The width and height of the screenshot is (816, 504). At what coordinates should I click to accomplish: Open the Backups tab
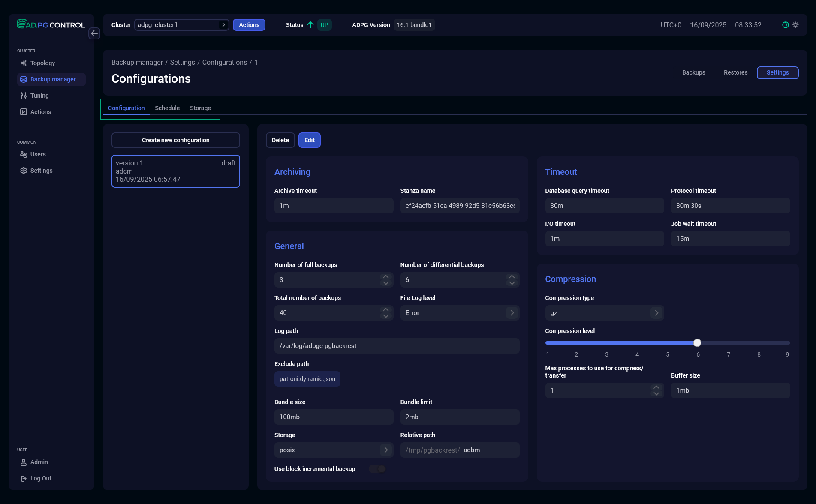click(x=693, y=72)
